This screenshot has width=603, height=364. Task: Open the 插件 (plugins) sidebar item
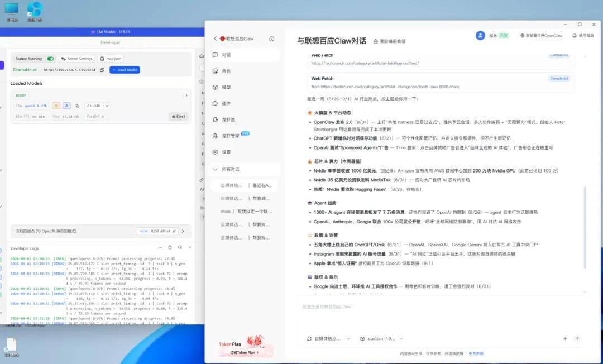click(x=245, y=103)
